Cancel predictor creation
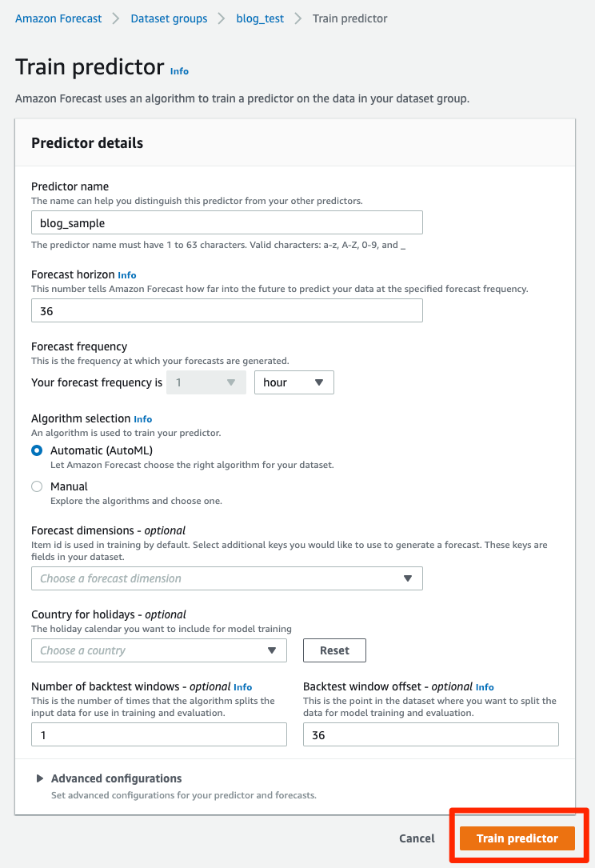Screen dimensions: 595x868 pos(417,838)
